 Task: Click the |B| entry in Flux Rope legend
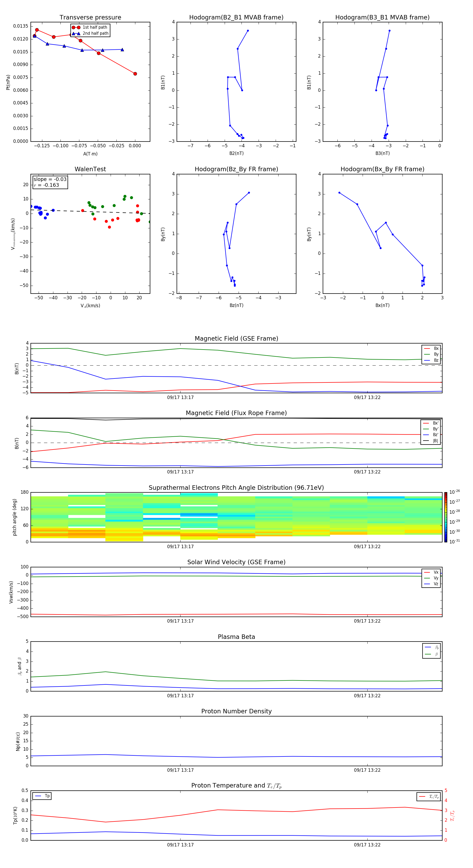[431, 441]
